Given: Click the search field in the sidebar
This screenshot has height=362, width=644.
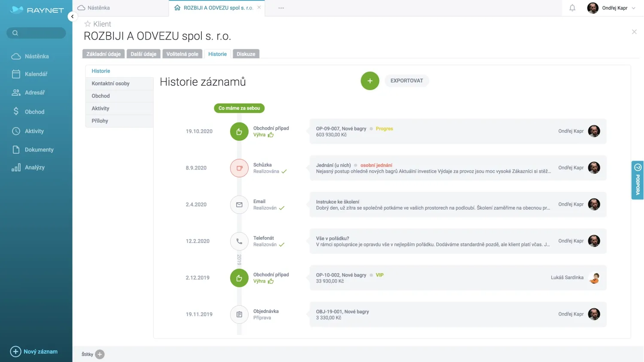Looking at the screenshot, I should click(36, 33).
